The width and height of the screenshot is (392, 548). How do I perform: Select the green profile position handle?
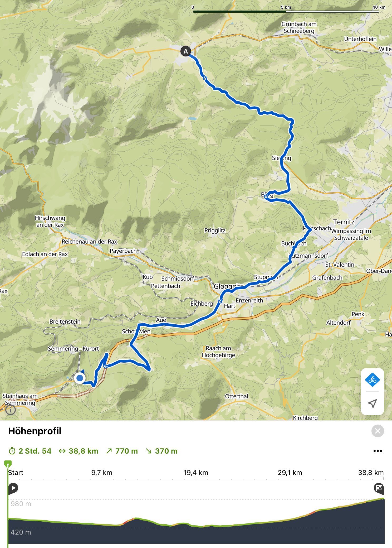pyautogui.click(x=8, y=464)
